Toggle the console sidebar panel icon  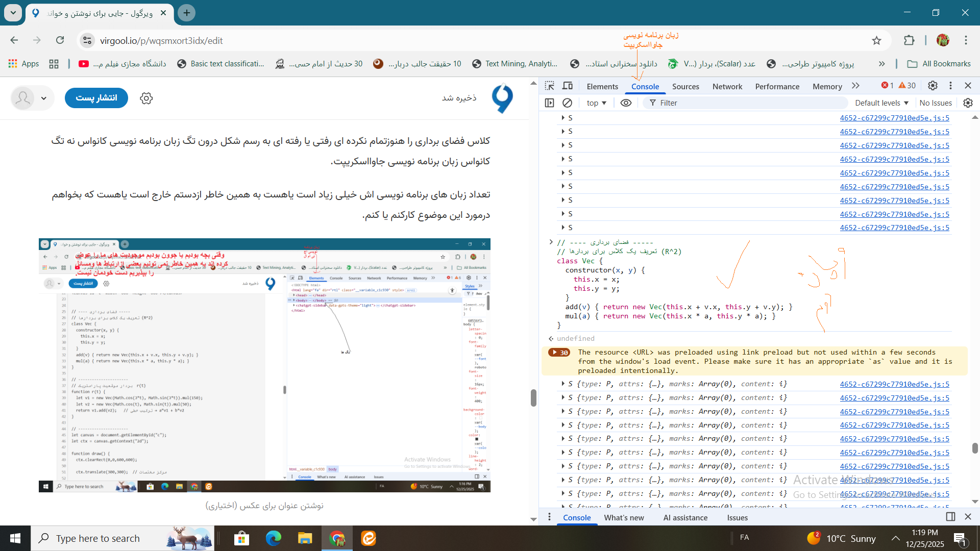(x=549, y=103)
